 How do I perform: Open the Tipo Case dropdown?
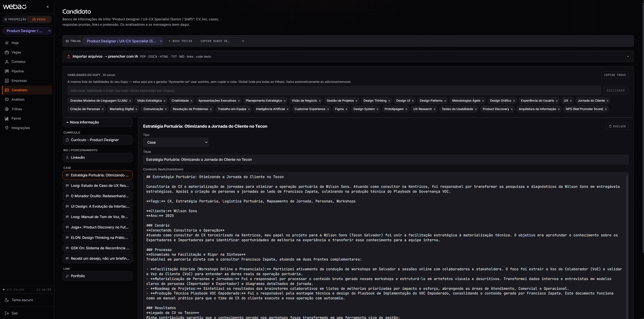[176, 142]
